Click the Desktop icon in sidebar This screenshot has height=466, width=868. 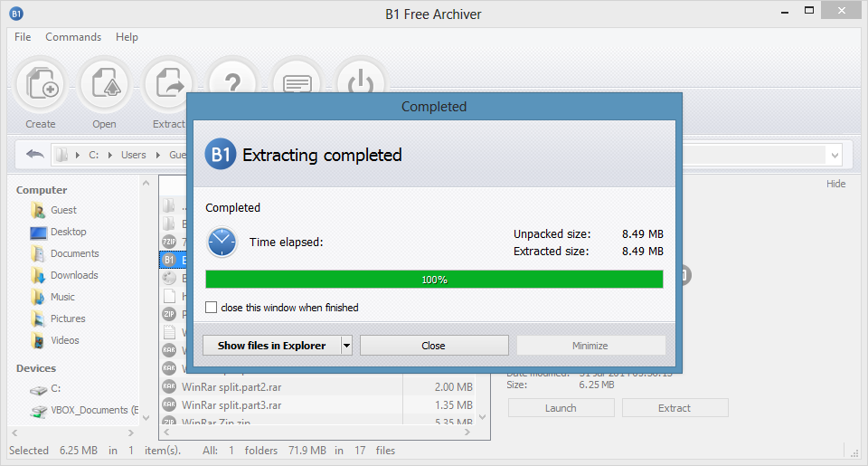38,233
